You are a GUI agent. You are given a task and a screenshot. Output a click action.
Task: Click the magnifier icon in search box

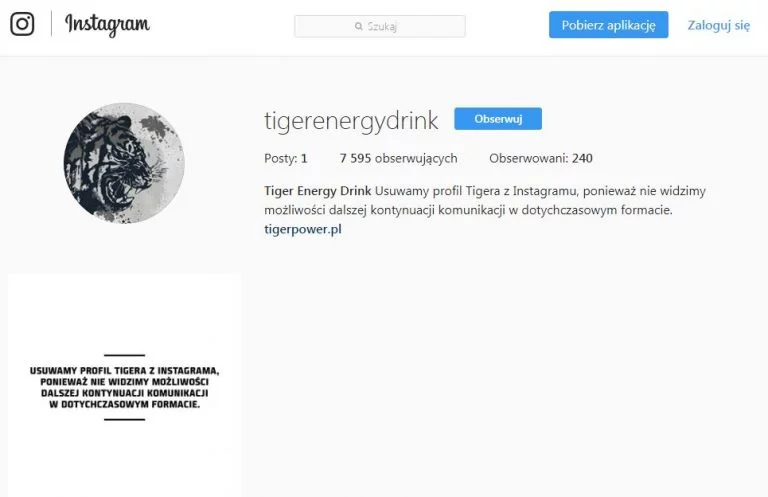pos(359,26)
